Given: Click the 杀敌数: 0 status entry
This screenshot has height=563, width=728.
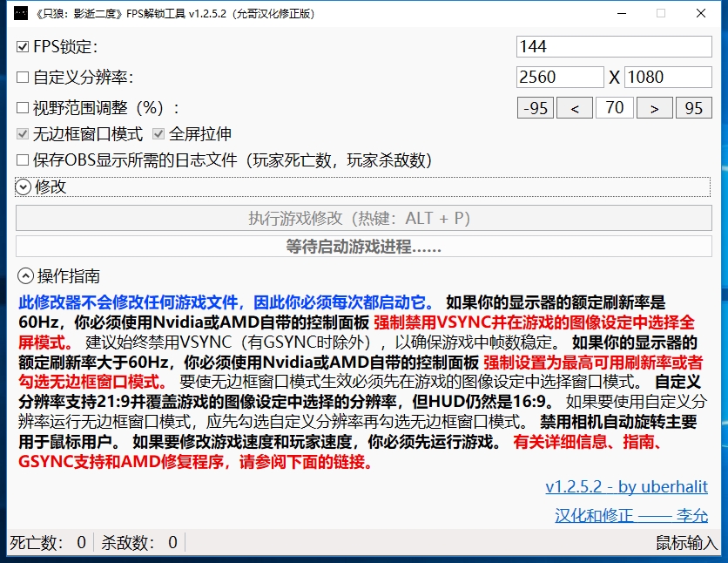Looking at the screenshot, I should click(x=139, y=542).
